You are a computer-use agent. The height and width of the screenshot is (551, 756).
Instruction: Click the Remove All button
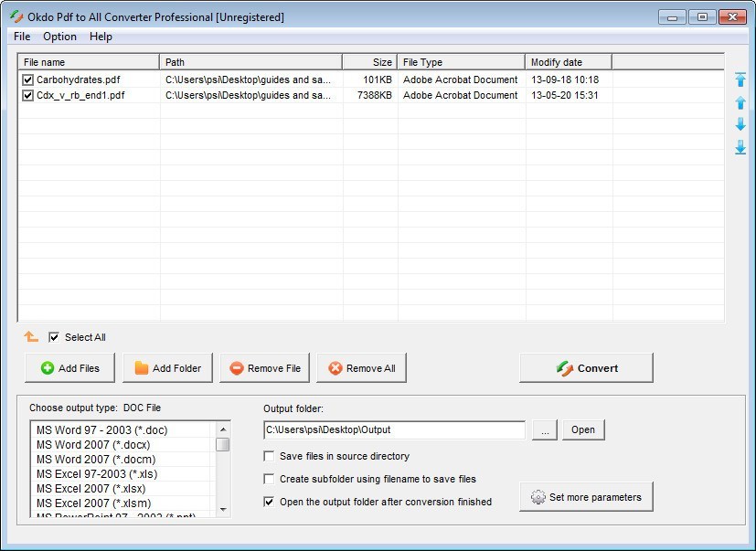click(x=362, y=368)
